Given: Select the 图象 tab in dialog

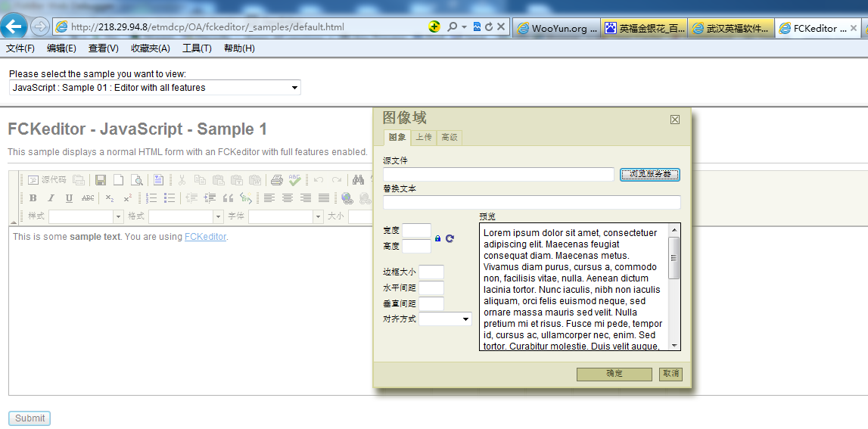Looking at the screenshot, I should tap(397, 137).
